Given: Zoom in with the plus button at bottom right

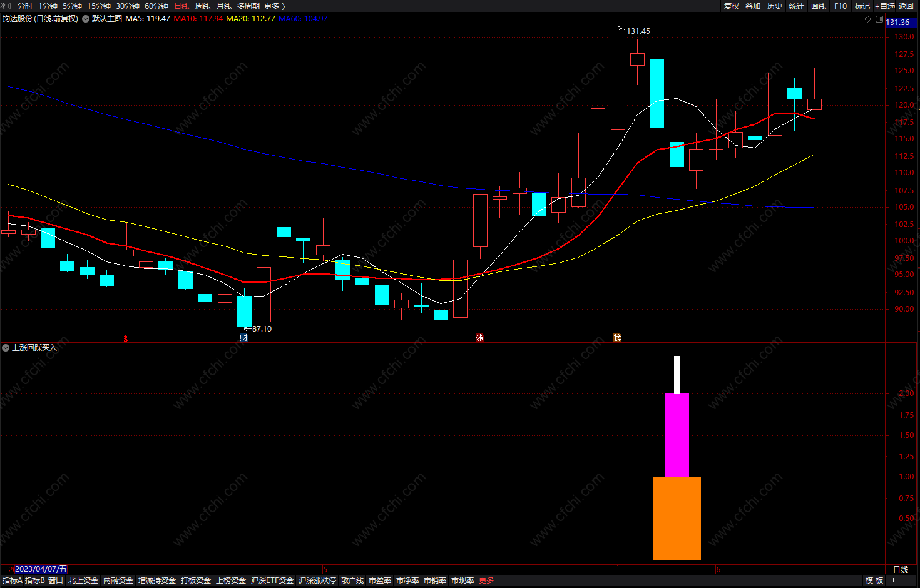Looking at the screenshot, I should tap(894, 580).
